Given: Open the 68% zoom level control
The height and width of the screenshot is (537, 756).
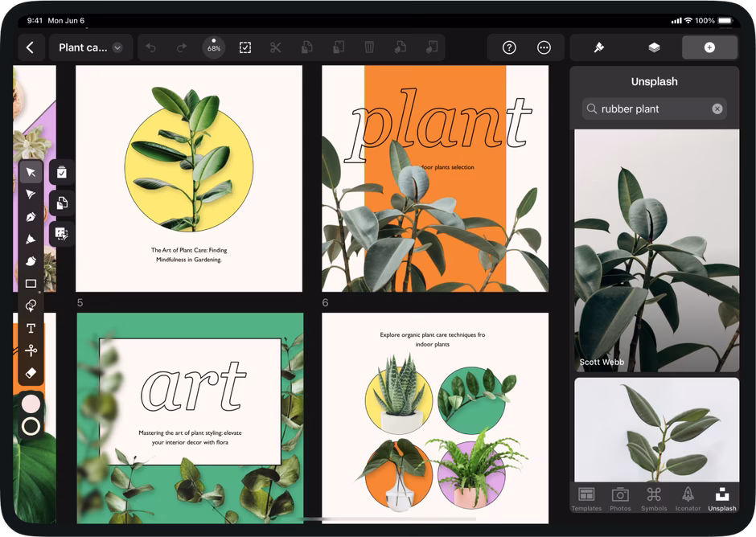Looking at the screenshot, I should [214, 47].
